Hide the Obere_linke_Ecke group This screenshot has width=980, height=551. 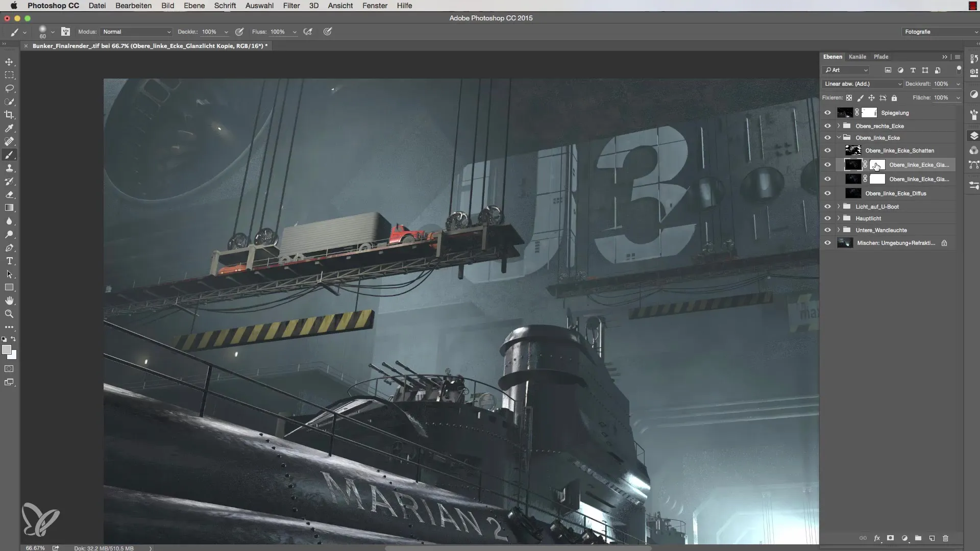827,138
